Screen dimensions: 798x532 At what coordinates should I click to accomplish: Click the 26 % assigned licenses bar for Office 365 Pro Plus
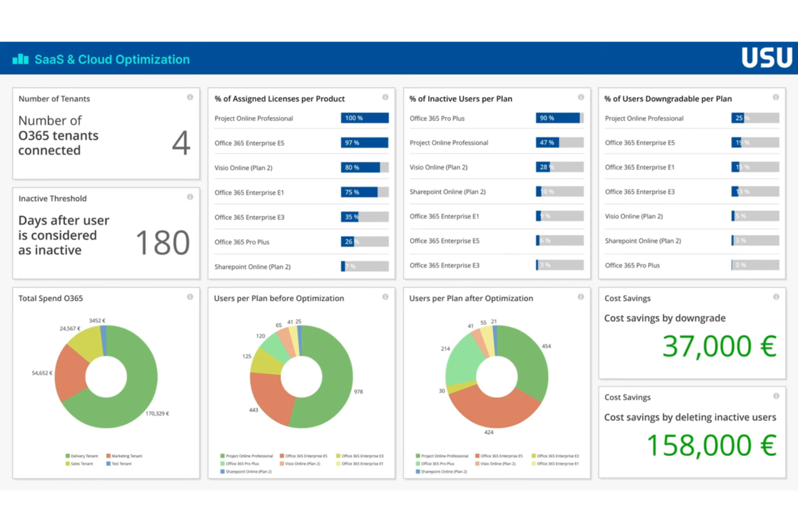[x=364, y=242]
